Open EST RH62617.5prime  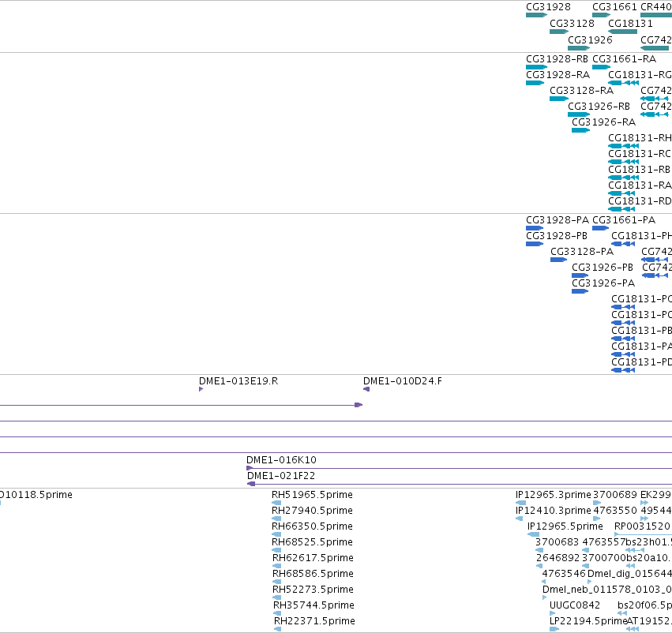coord(277,566)
